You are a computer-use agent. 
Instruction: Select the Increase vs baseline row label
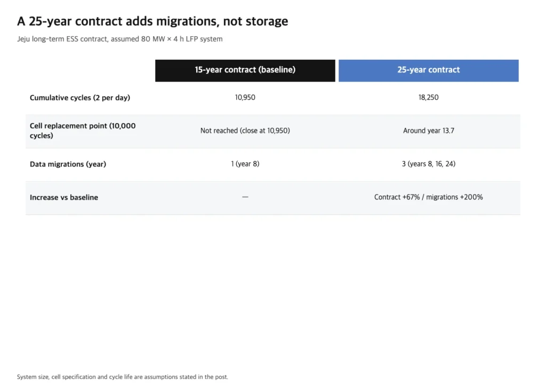tap(64, 197)
